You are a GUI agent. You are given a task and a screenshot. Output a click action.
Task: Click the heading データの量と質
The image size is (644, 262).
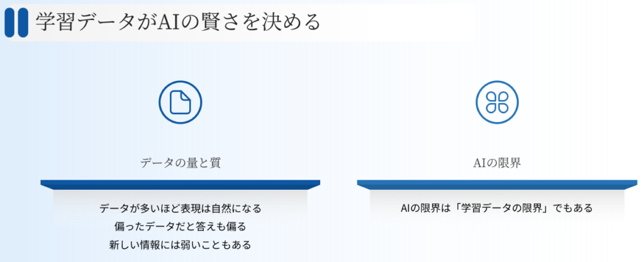click(x=180, y=163)
